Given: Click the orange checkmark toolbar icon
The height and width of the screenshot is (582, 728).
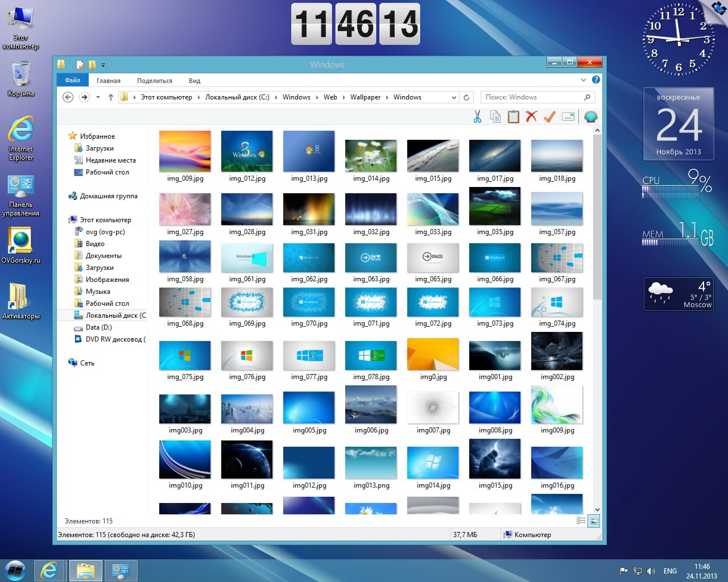Looking at the screenshot, I should (x=549, y=117).
